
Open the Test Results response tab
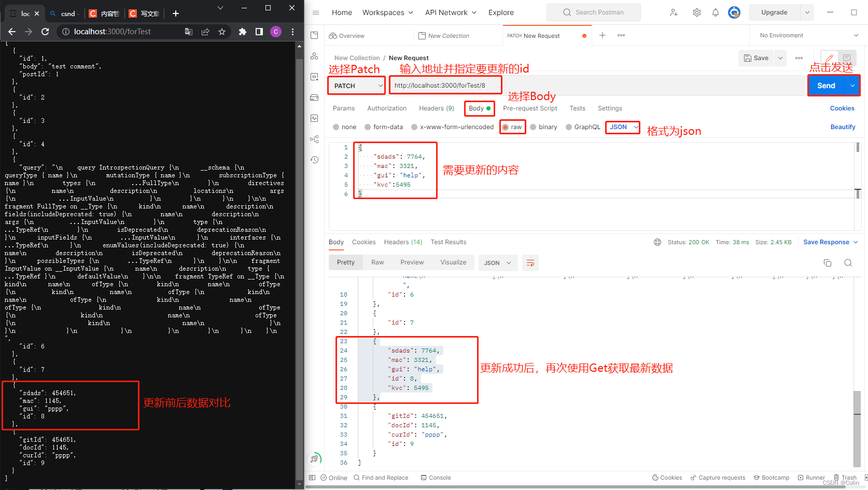pyautogui.click(x=449, y=242)
